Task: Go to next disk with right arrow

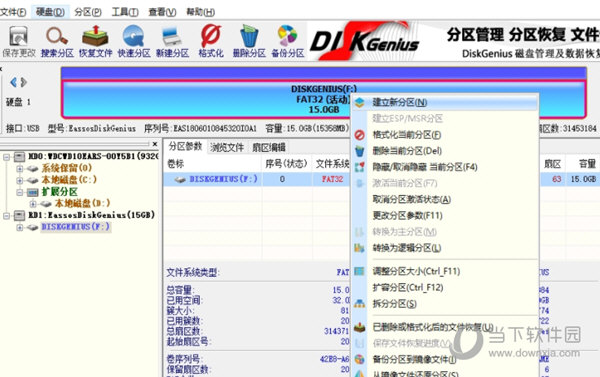Action: [24, 82]
